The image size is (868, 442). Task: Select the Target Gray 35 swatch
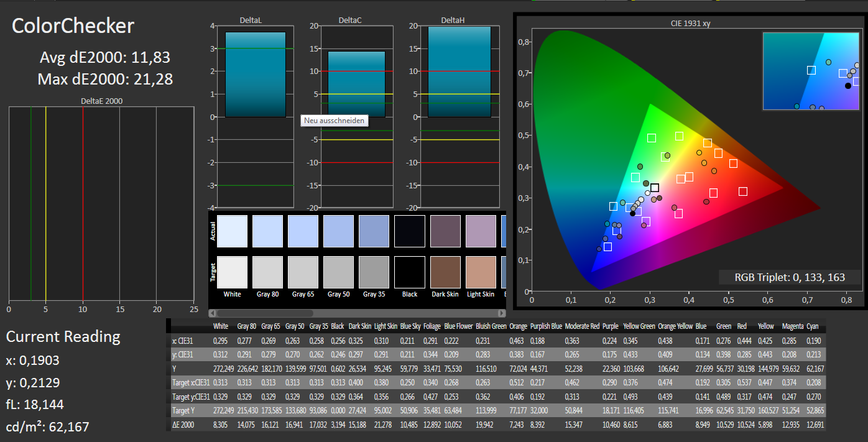[374, 272]
